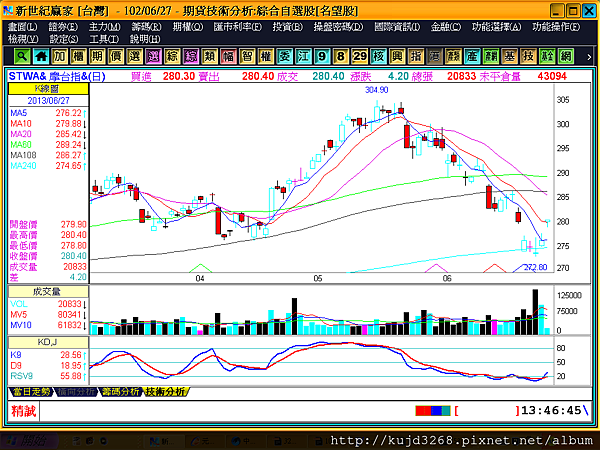Viewport: 600px width, 450px height.
Task: Open the 興 toolbar icon
Action: 397,57
